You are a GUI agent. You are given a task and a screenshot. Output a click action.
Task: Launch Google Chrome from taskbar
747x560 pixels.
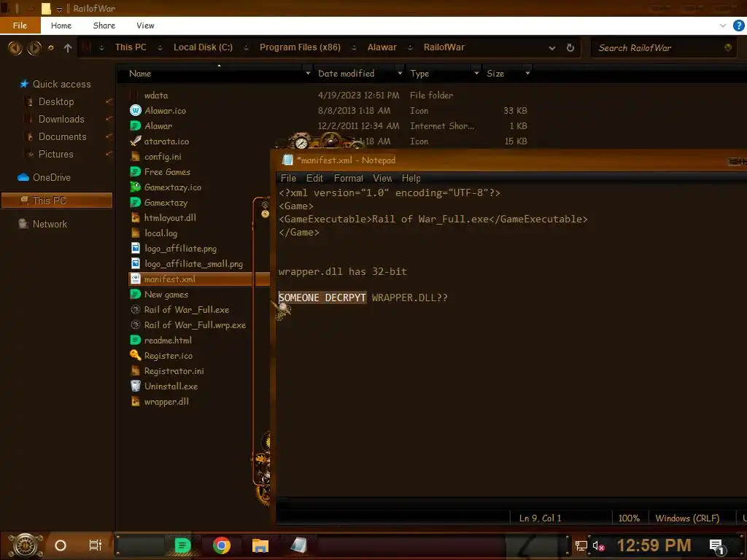click(x=222, y=545)
